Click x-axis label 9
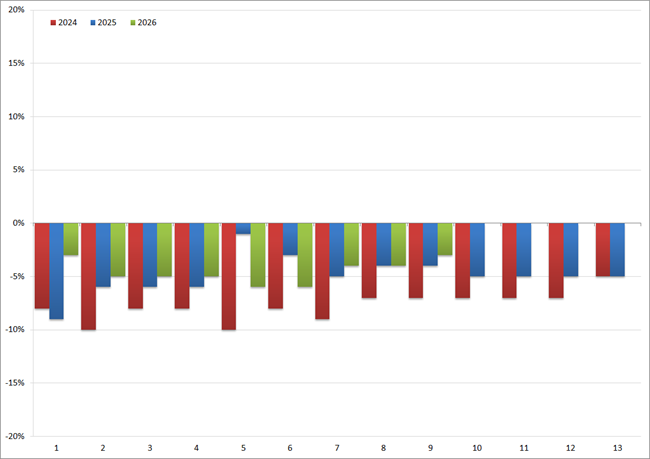Screen dimensions: 650x459 pyautogui.click(x=430, y=448)
